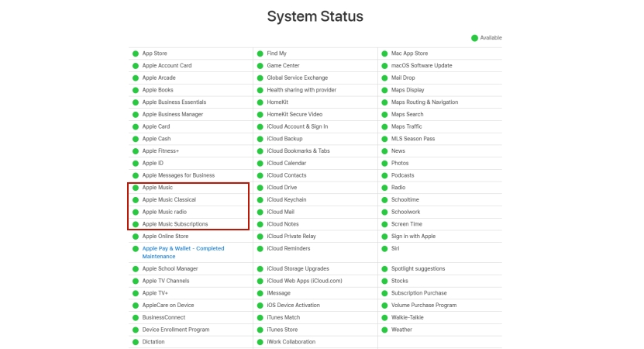Select the Apple Music Classical entry
644x349 pixels.
(x=169, y=200)
